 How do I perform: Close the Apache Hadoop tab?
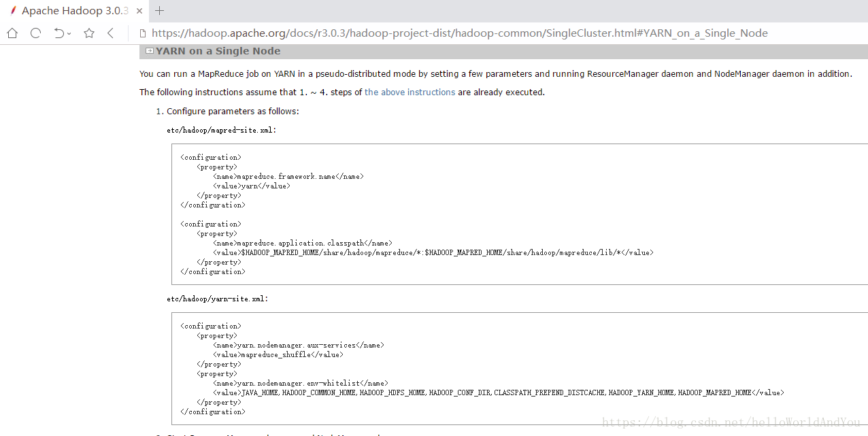[138, 11]
